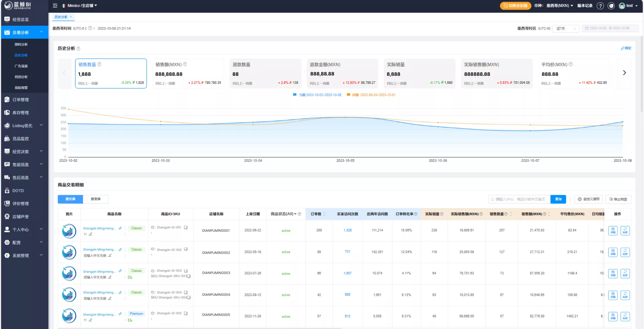Open the help question mark icon in header
Viewport: 644px width, 329px height.
[x=600, y=6]
